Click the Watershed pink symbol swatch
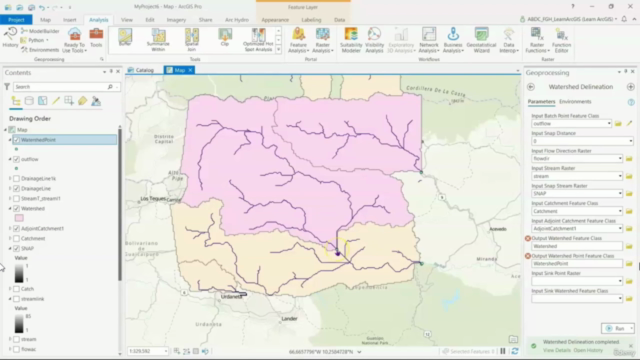Viewport: 640px width, 360px height. [19, 218]
